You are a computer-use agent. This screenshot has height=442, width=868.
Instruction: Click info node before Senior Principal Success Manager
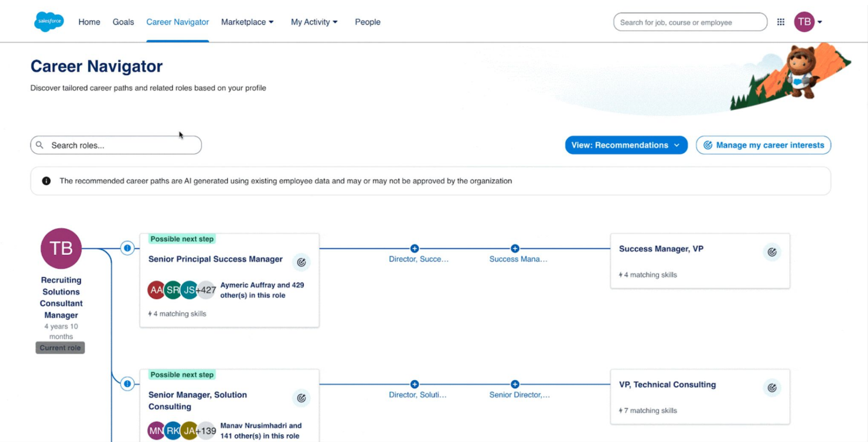click(127, 248)
